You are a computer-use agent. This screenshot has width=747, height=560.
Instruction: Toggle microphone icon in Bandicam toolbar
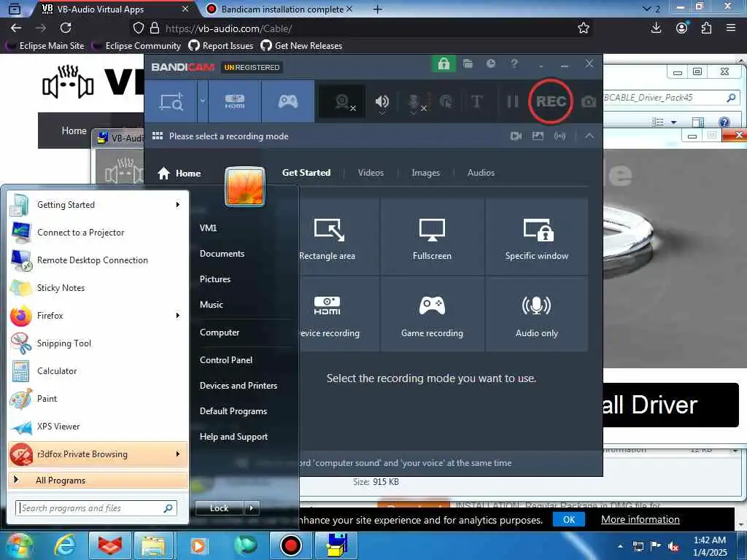pos(414,101)
